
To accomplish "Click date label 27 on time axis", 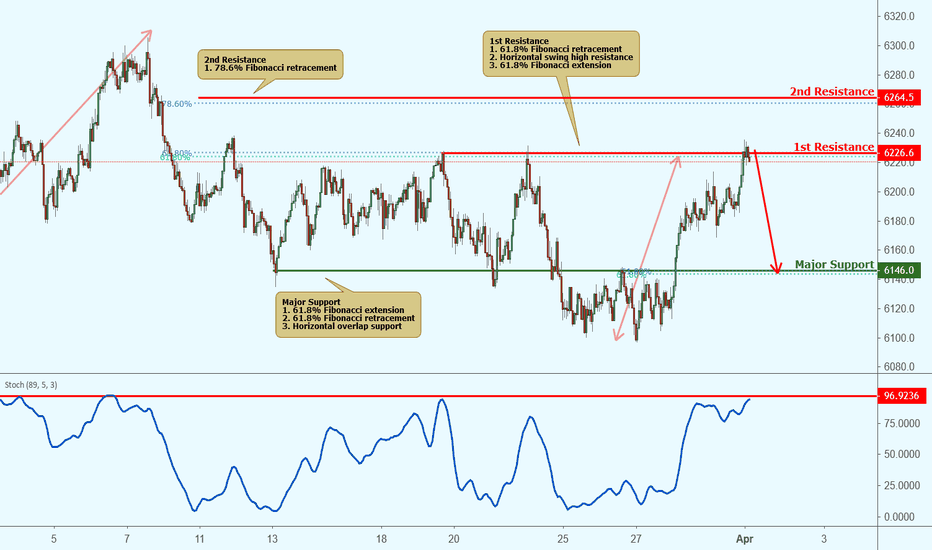I will 636,539.
